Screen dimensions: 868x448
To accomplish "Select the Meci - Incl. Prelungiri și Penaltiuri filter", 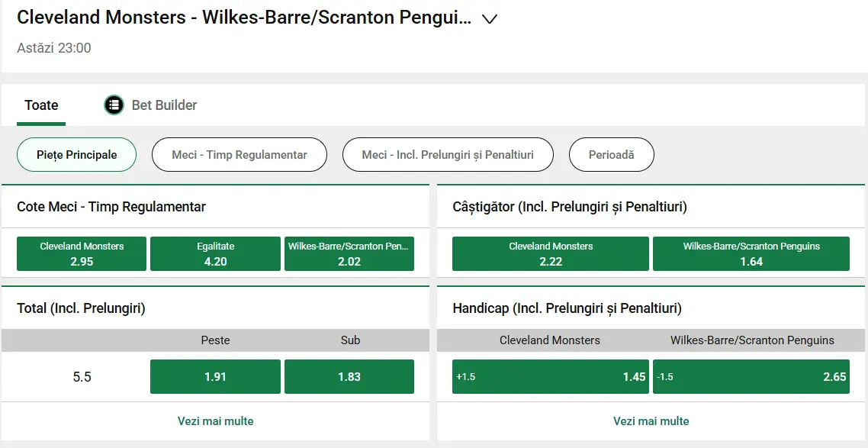I will pos(447,154).
